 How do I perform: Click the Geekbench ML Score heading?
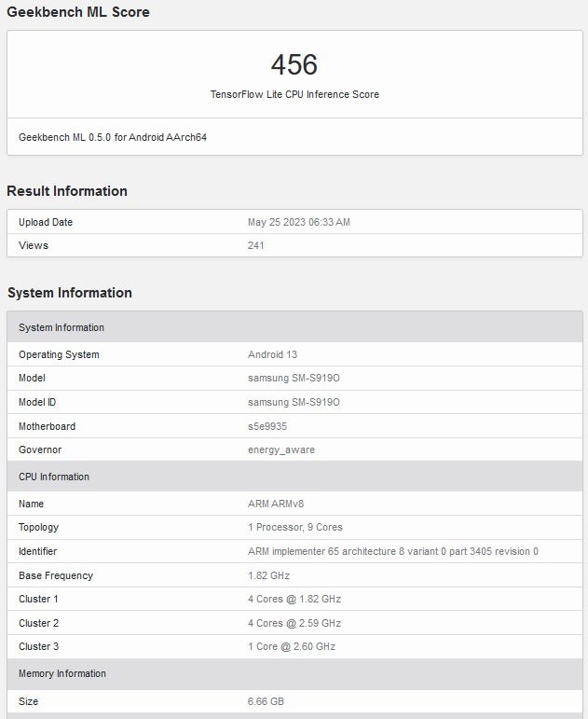(x=78, y=12)
